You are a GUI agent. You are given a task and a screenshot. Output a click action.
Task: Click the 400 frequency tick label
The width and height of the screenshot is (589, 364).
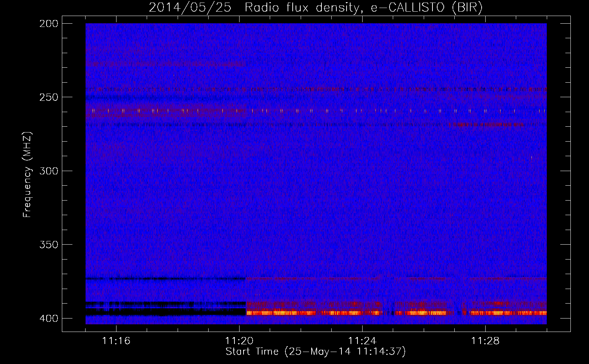(49, 318)
